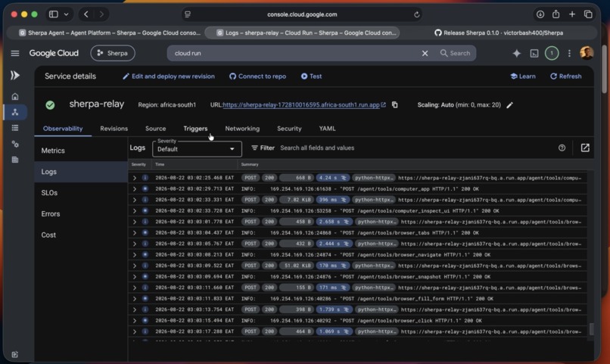610x364 pixels.
Task: Click the Gemini sparkle icon in header
Action: point(517,53)
